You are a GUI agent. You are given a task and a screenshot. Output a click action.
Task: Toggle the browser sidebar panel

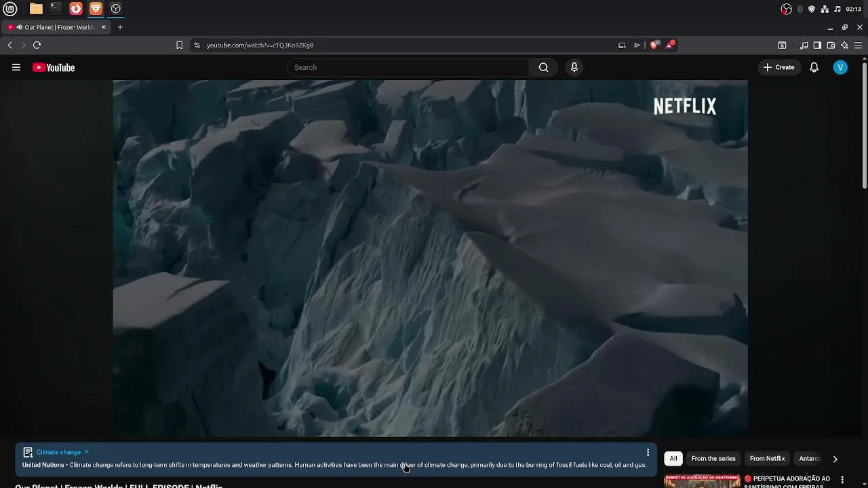pyautogui.click(x=817, y=45)
